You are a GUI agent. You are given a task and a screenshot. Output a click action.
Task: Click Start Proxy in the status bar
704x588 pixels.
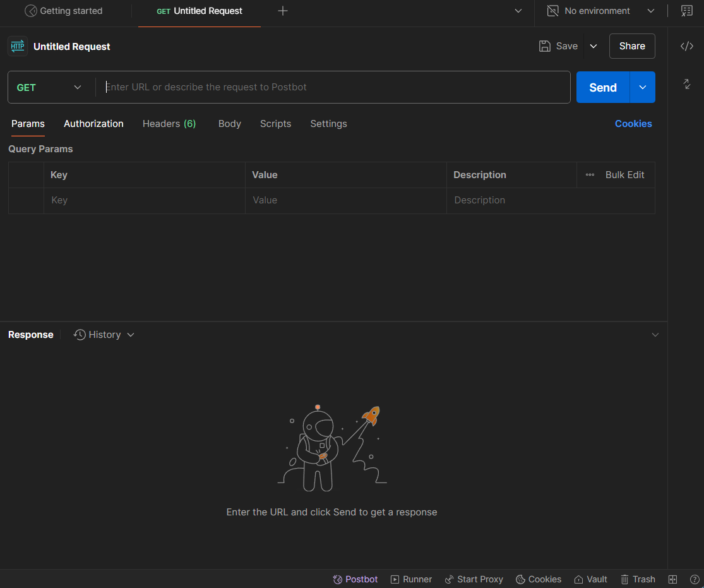click(x=474, y=579)
